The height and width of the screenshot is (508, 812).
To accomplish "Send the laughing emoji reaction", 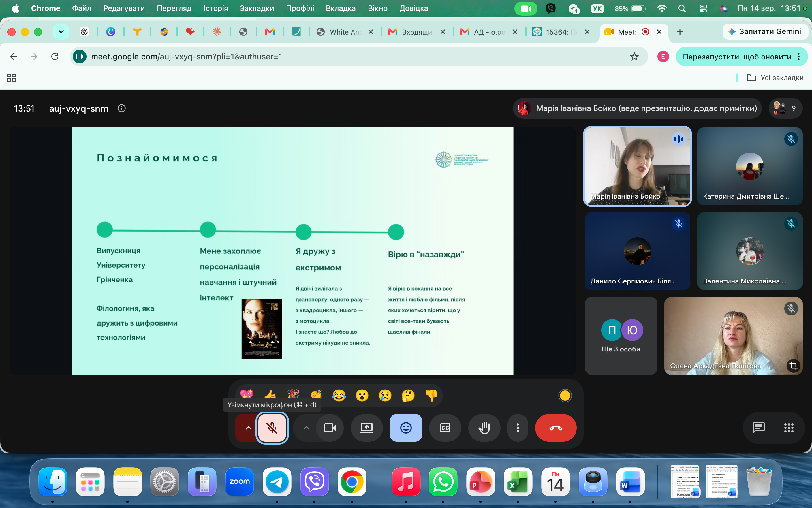I will 339,396.
